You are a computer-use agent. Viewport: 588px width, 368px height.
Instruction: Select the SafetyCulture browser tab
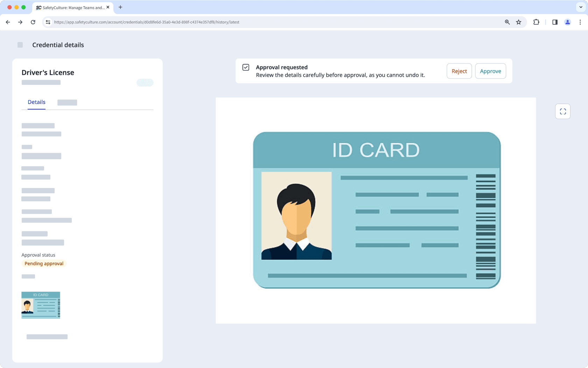click(x=70, y=7)
